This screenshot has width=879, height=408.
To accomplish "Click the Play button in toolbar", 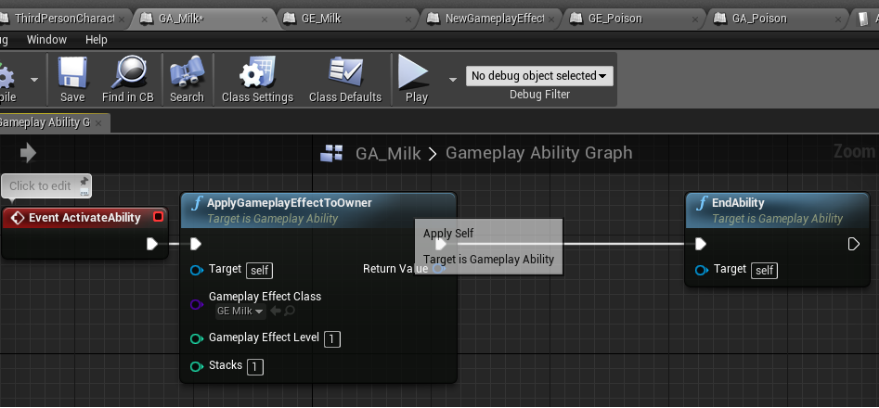I will [413, 73].
